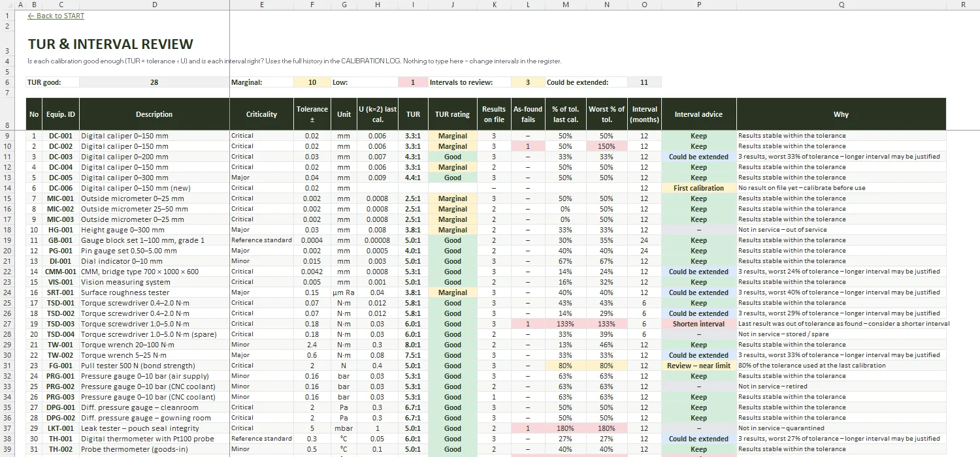The image size is (980, 457).
Task: Click the First calibration advice cell
Action: click(x=698, y=188)
